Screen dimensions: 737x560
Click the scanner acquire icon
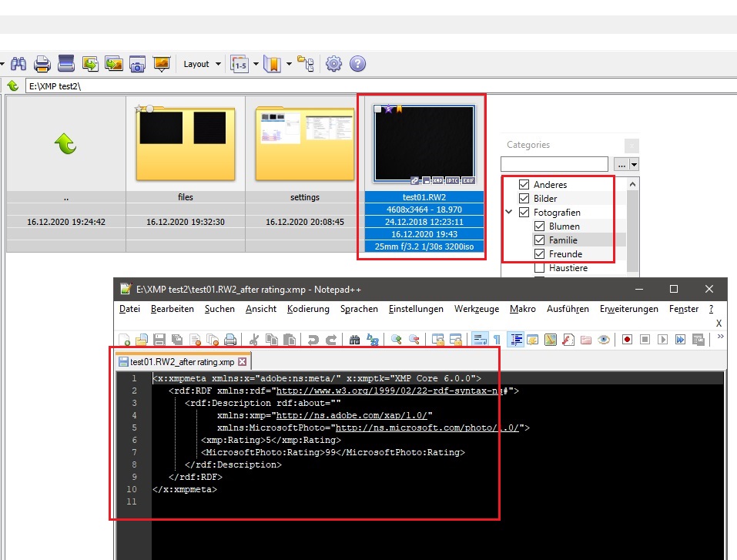point(66,65)
